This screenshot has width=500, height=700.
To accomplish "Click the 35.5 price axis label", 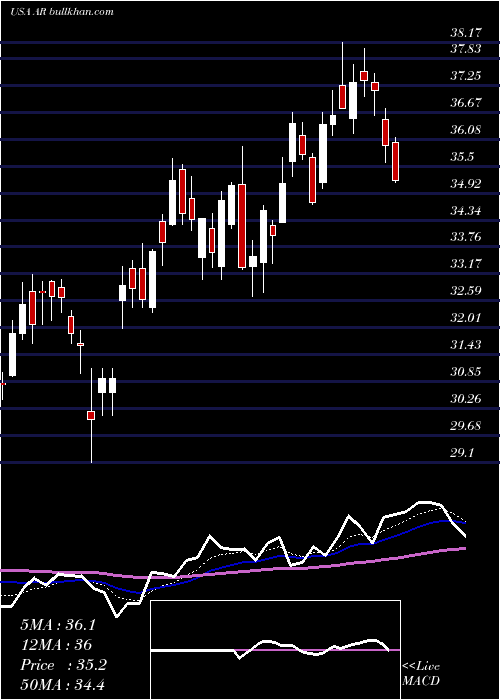I will [x=462, y=157].
